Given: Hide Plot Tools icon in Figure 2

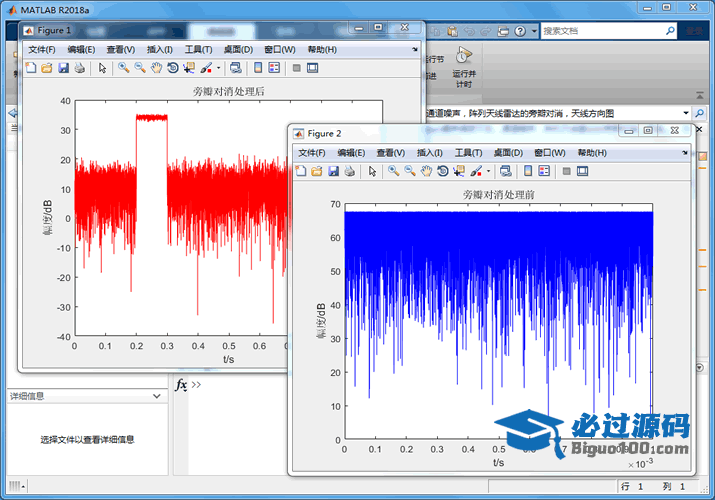Looking at the screenshot, I should pos(566,171).
